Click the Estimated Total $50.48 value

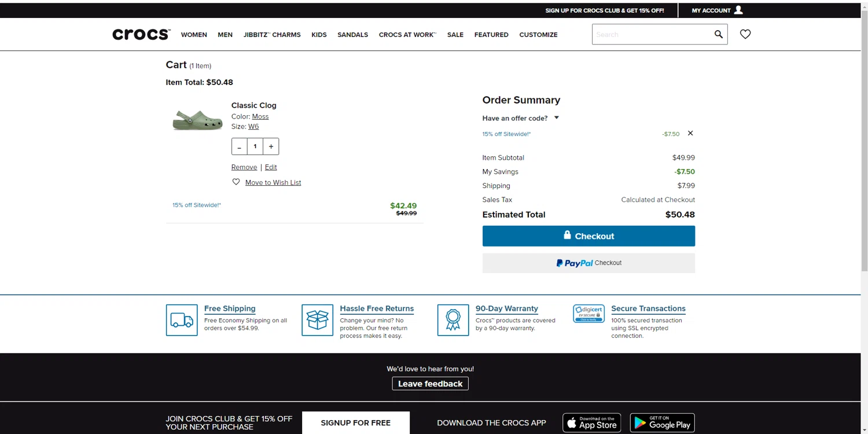pyautogui.click(x=680, y=215)
